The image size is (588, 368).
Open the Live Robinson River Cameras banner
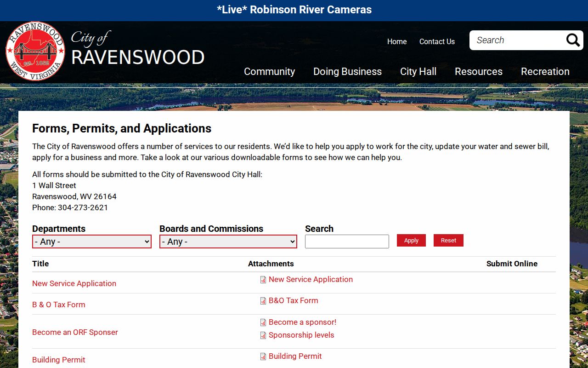[294, 10]
